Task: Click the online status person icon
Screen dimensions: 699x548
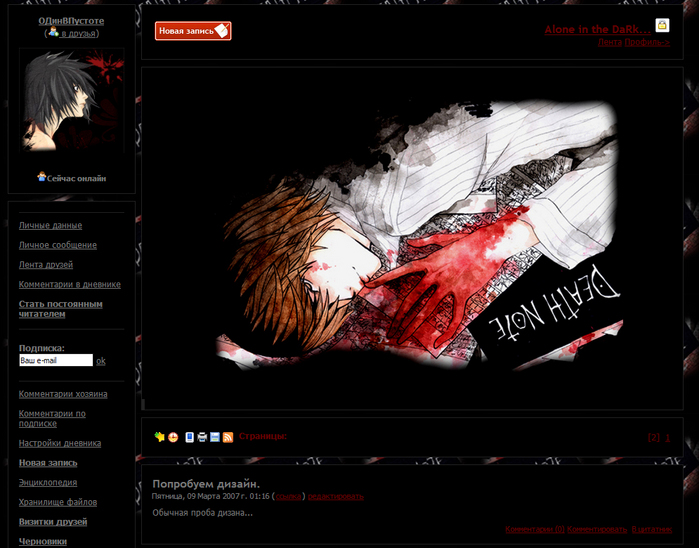Action: point(41,177)
